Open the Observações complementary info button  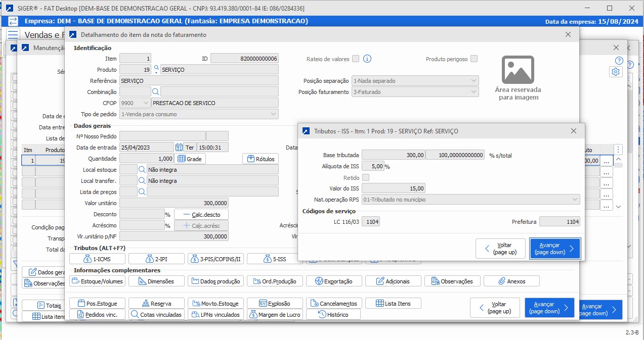(x=452, y=281)
